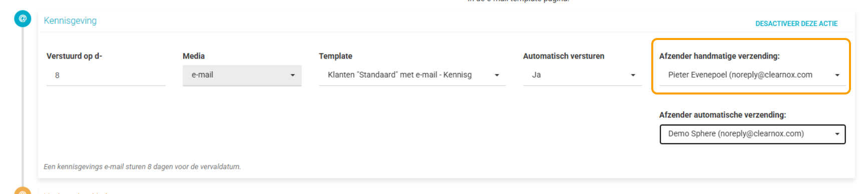Viewport: 868px width, 194px height.
Task: Click the arrow beside the 'Ja' value
Action: tap(633, 75)
